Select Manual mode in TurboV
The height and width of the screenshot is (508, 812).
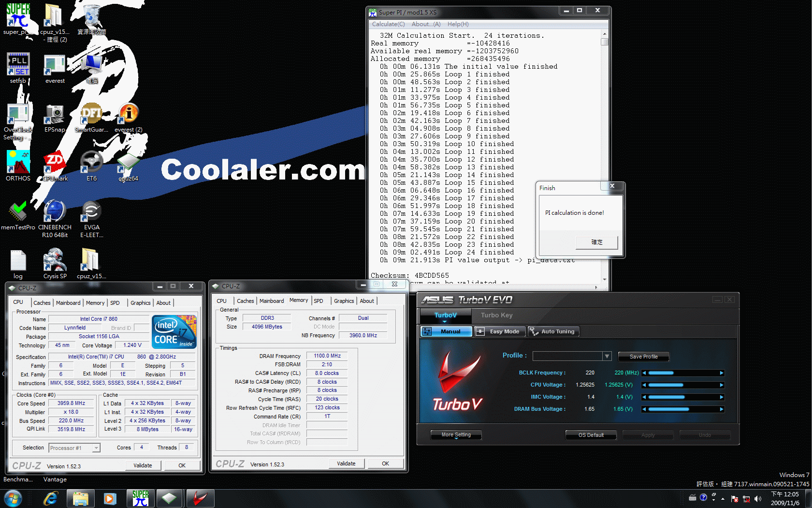point(446,331)
